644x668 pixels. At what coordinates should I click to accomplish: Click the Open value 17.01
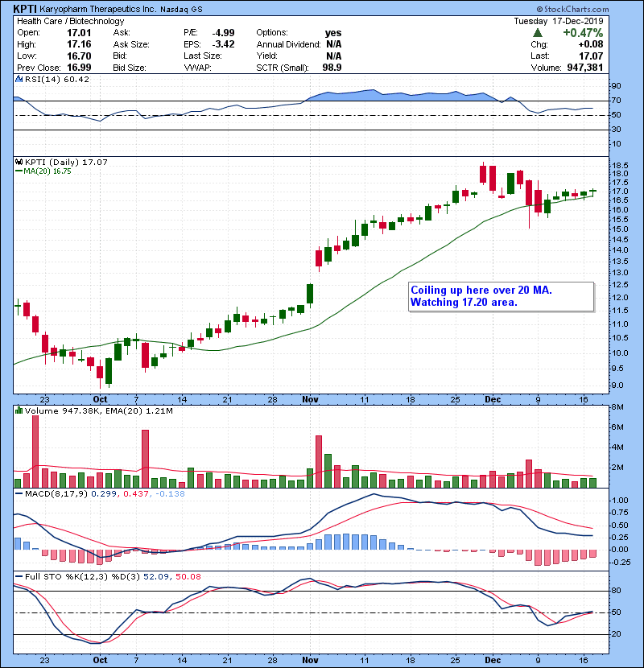click(79, 33)
